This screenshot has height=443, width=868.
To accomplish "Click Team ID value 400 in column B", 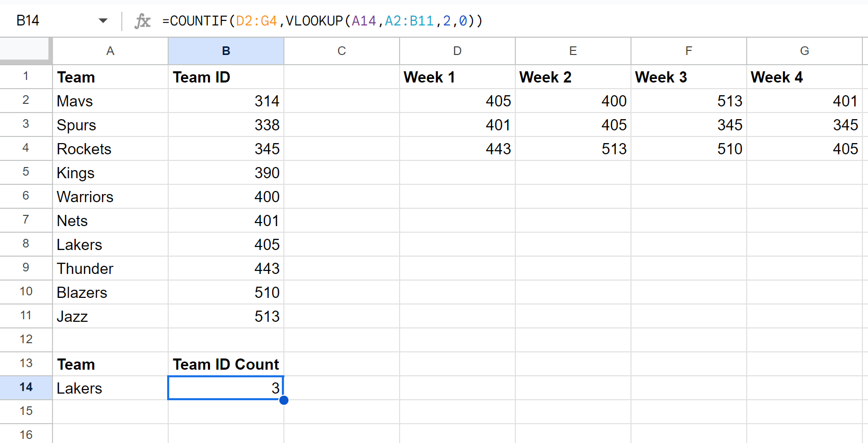I will (x=226, y=197).
